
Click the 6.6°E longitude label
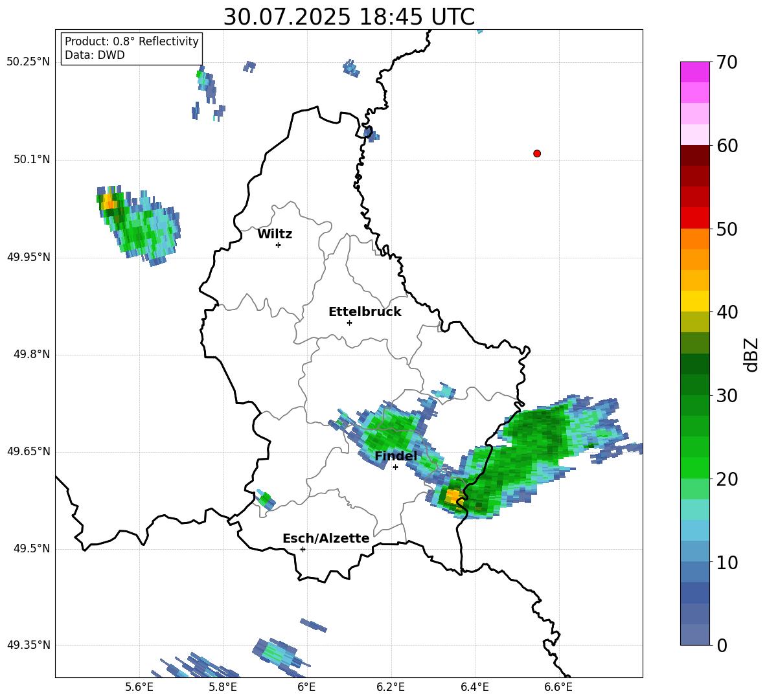pos(558,687)
